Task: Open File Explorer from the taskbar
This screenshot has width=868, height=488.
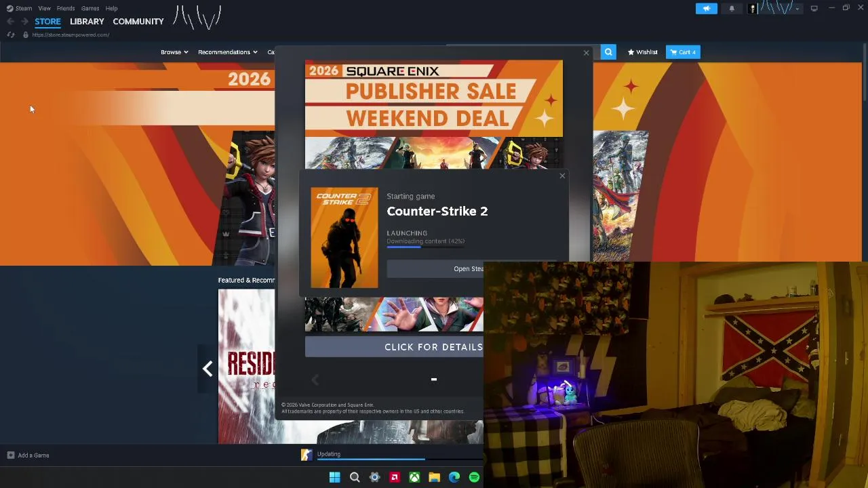Action: (434, 478)
